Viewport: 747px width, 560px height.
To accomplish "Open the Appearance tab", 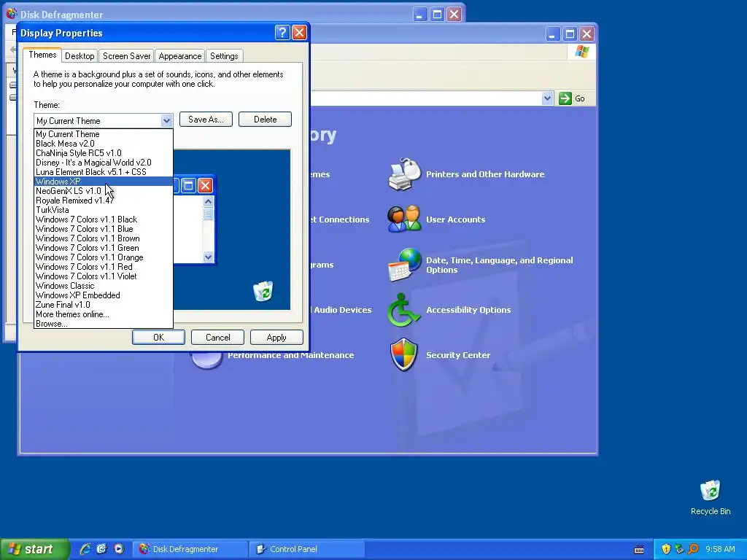I will tap(180, 55).
